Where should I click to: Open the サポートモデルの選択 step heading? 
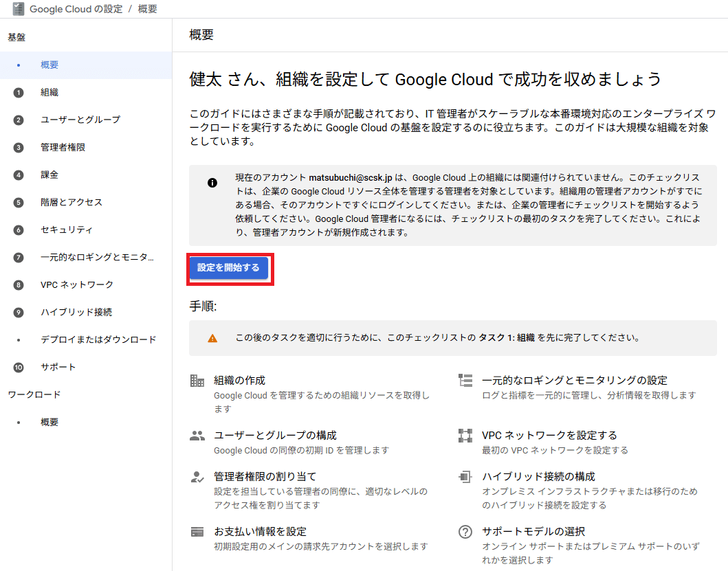(x=533, y=532)
